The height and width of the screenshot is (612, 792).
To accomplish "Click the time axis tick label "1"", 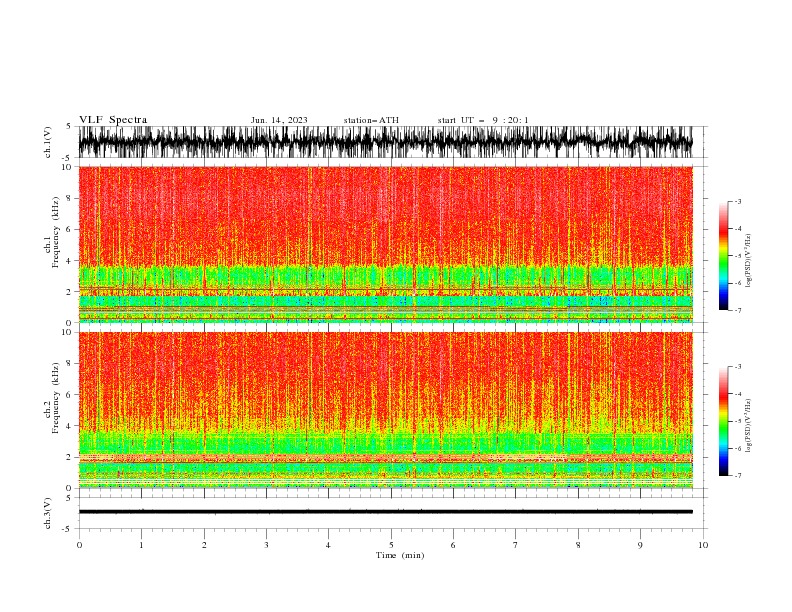I will tap(141, 545).
